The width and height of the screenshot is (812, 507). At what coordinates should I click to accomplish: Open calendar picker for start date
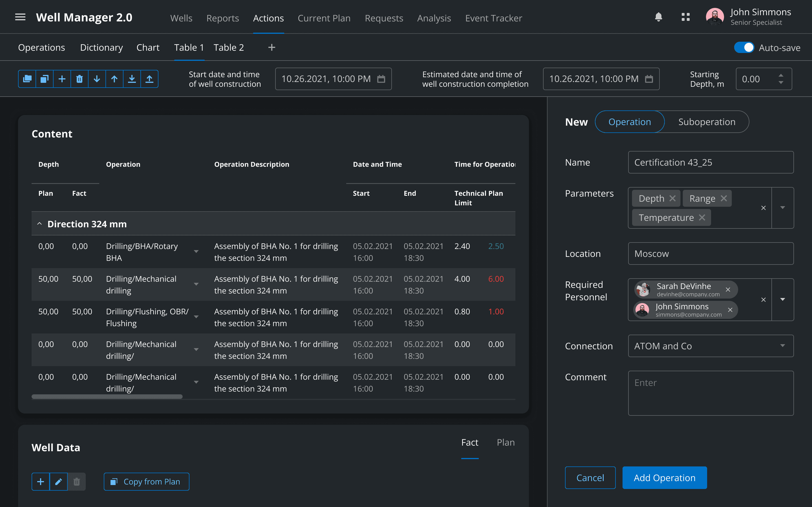tap(381, 79)
